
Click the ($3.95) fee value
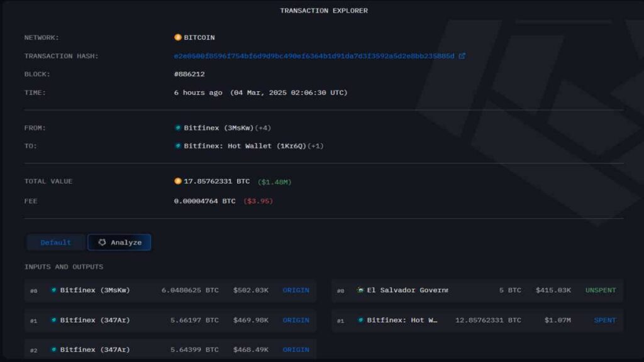(258, 201)
